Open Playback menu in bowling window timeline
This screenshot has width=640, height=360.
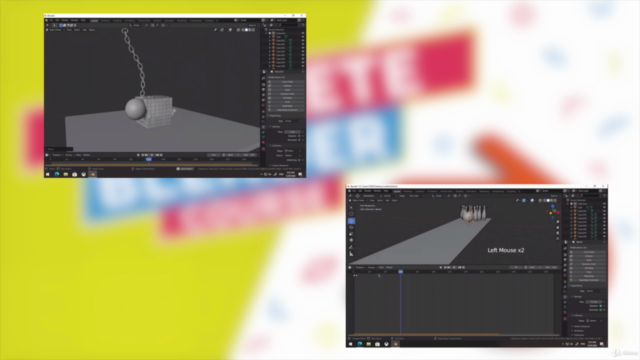pyautogui.click(x=360, y=267)
